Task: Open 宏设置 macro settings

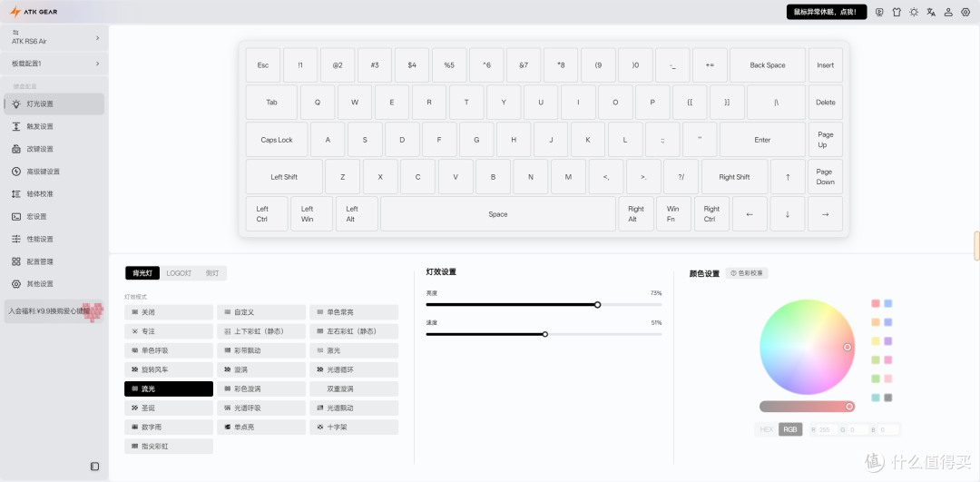Action: click(54, 216)
